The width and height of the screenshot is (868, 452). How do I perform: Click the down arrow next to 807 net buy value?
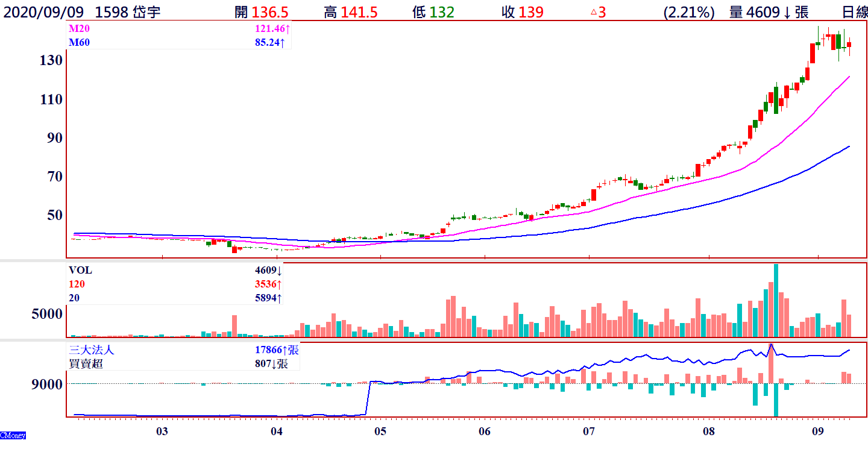click(x=274, y=363)
